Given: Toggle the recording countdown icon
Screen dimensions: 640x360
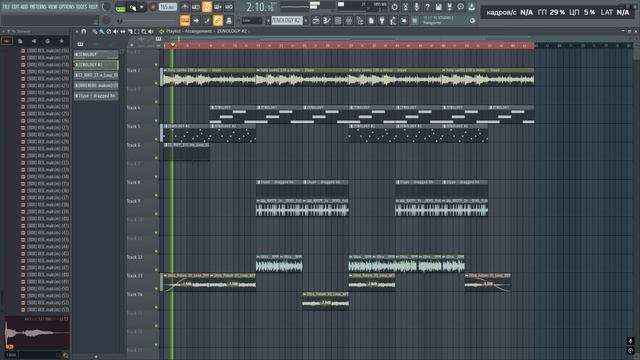Looking at the screenshot, I should click(x=207, y=7).
